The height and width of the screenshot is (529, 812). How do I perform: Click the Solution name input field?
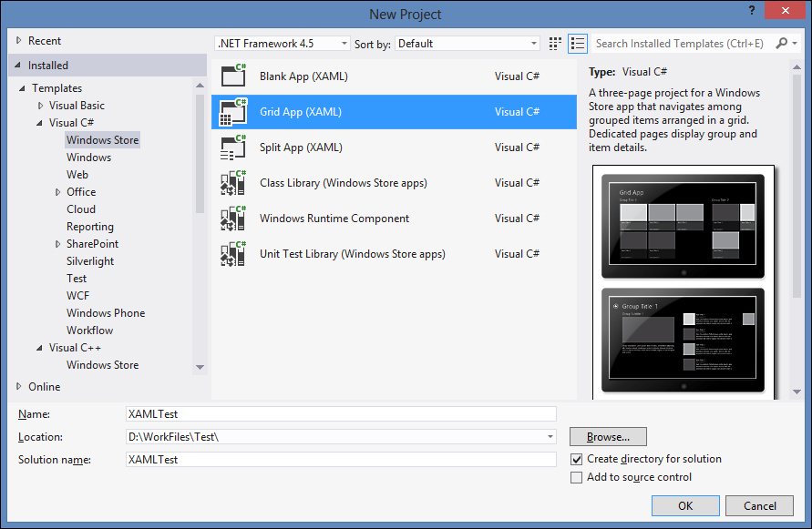pyautogui.click(x=341, y=460)
